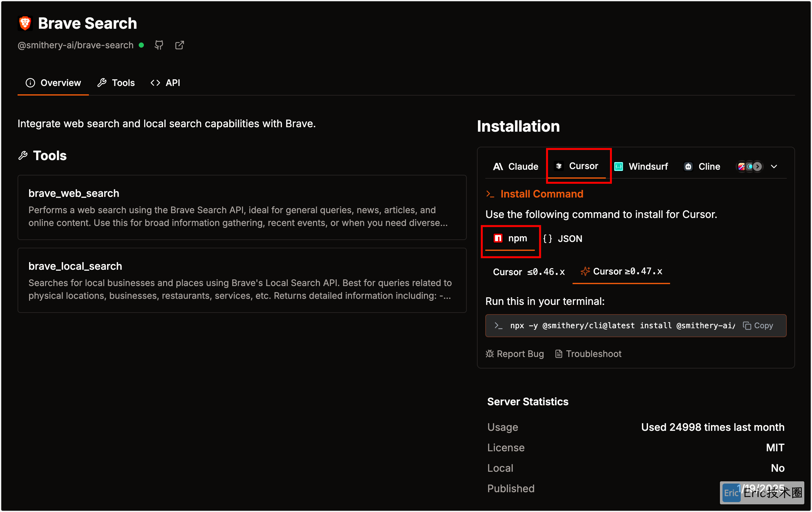Open the API tab

[165, 82]
